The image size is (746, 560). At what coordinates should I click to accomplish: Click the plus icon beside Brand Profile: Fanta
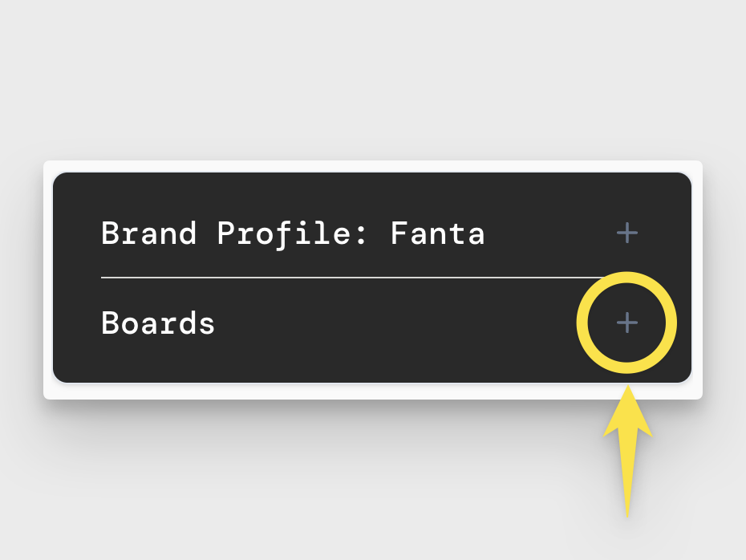tap(626, 233)
